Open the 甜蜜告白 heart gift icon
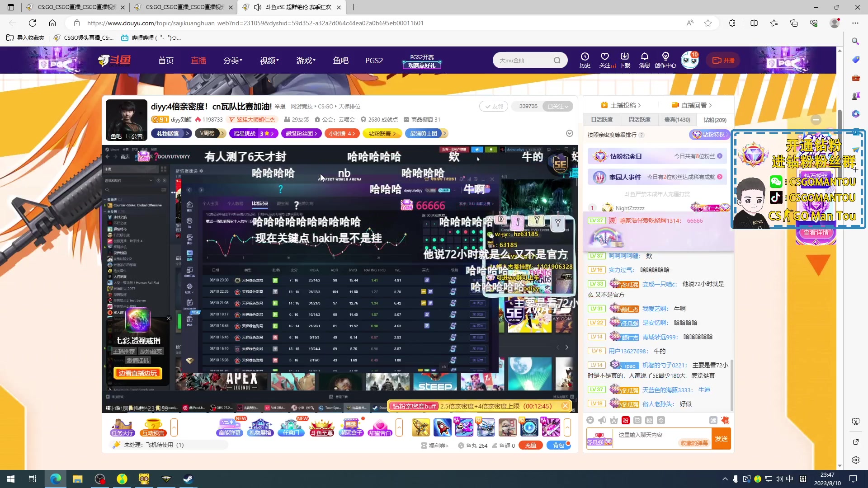The width and height of the screenshot is (868, 488). [380, 427]
